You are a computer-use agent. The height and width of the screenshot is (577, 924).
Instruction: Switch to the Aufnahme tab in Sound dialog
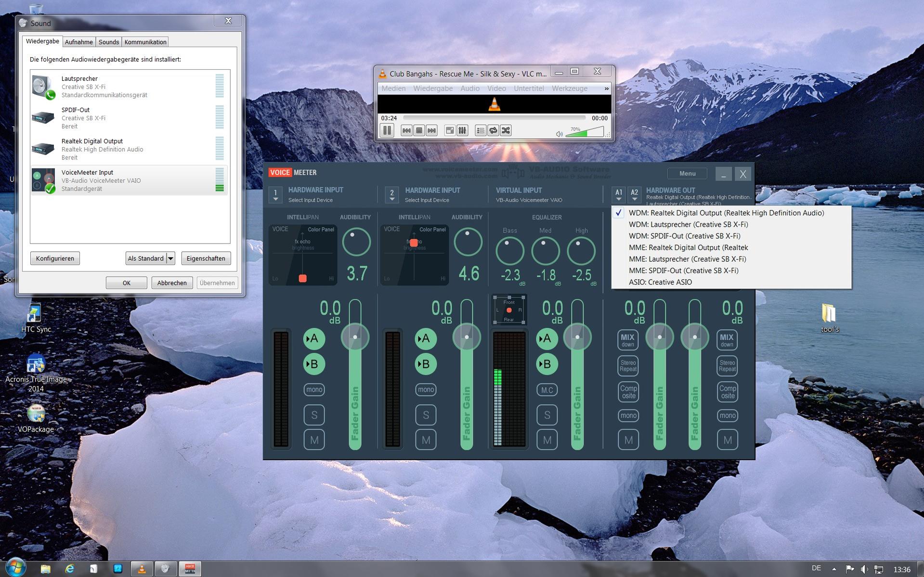click(x=79, y=42)
